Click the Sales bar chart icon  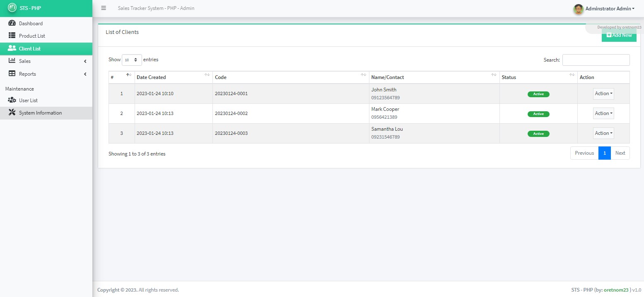coord(12,61)
